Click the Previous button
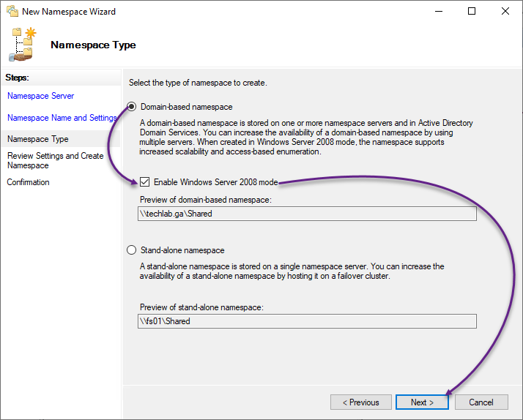 pos(361,402)
